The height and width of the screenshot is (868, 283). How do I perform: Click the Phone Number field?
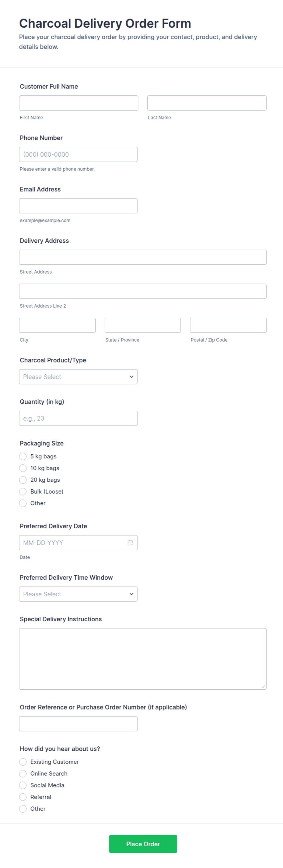(78, 154)
